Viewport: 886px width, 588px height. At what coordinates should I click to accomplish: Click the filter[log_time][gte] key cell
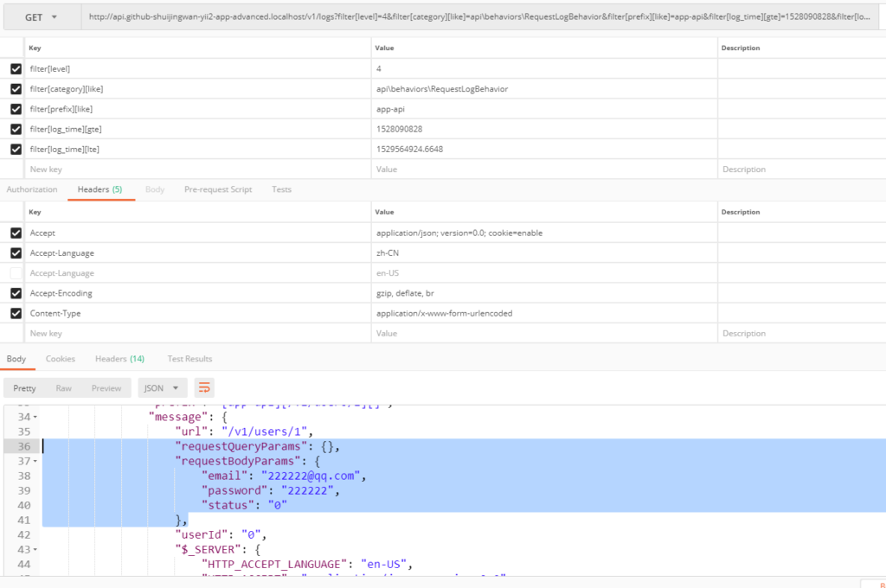coord(198,130)
